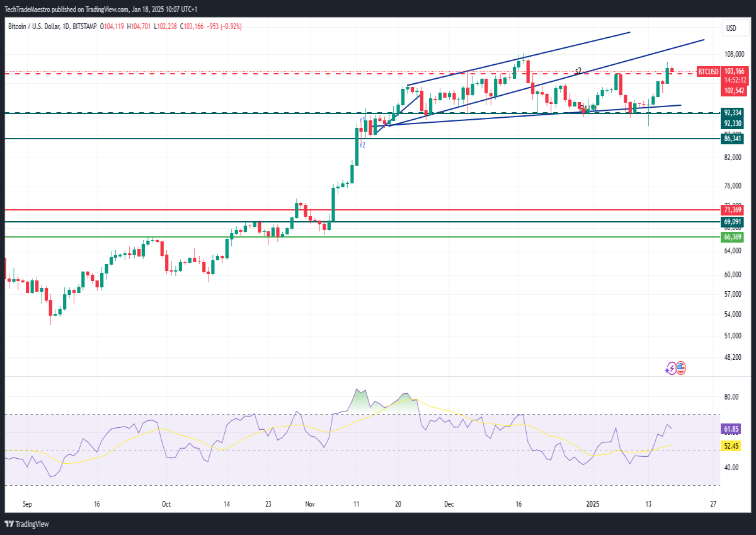This screenshot has width=756, height=535.
Task: Click the Oct date on time axis
Action: (x=166, y=505)
